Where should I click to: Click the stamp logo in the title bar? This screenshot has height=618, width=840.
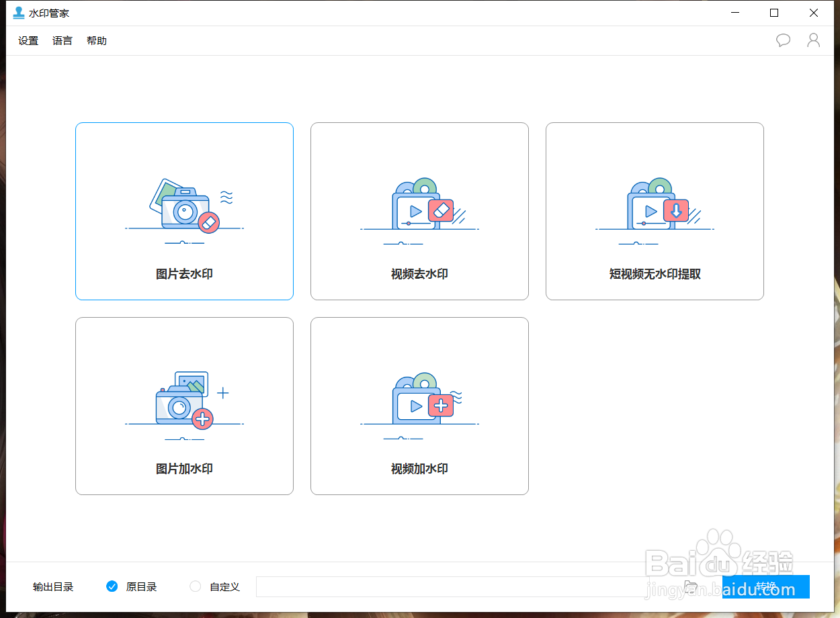18,12
